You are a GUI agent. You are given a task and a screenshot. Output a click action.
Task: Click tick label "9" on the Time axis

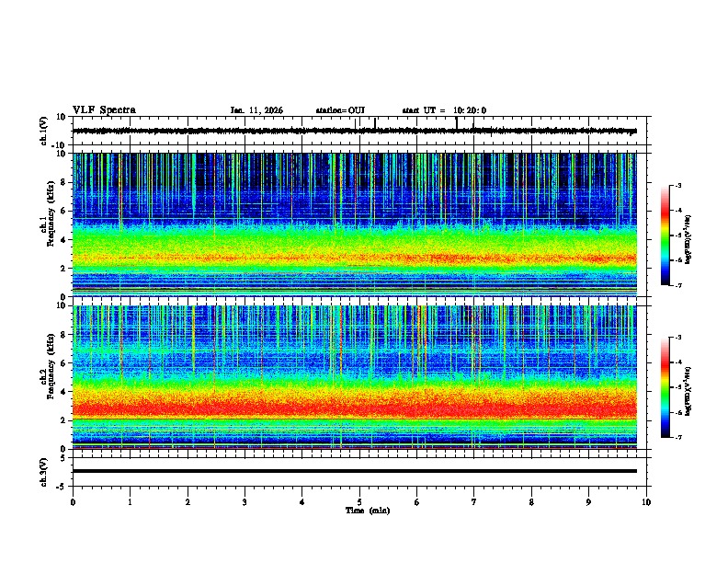point(588,501)
